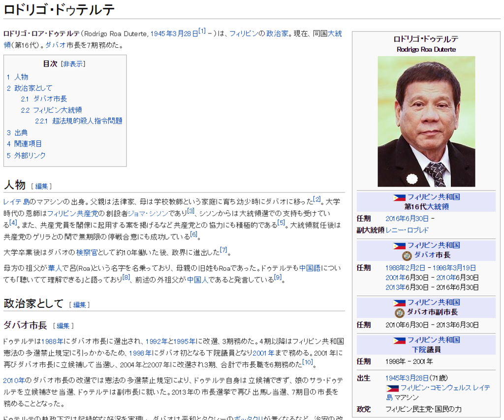Click the Philippine flag icon above 下院議員

click(x=399, y=341)
